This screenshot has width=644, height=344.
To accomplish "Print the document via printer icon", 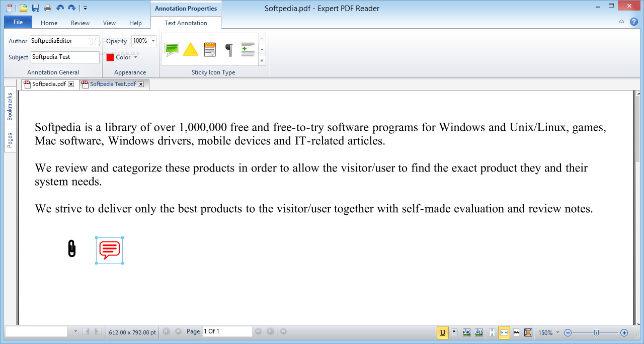I will point(48,8).
